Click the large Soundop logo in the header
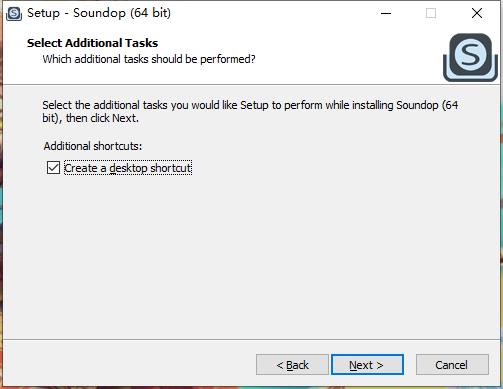 [470, 57]
